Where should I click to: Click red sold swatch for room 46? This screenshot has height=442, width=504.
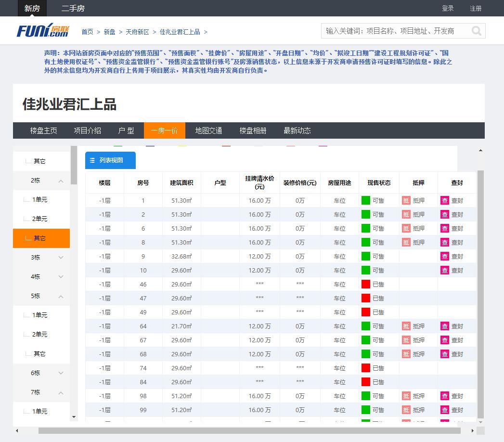pos(366,285)
